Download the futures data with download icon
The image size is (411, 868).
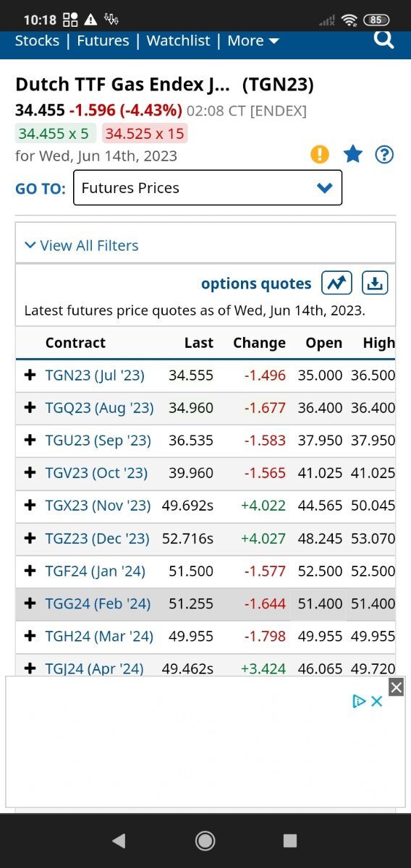pos(374,283)
